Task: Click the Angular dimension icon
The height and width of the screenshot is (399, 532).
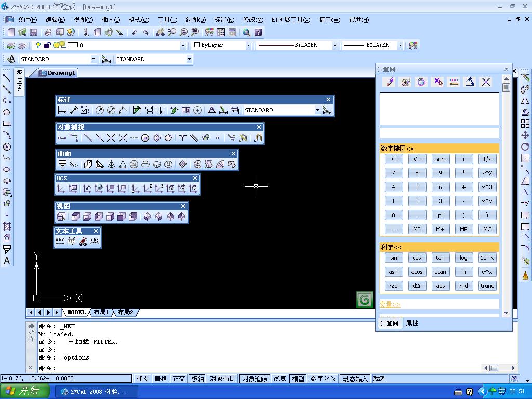Action: tap(123, 110)
